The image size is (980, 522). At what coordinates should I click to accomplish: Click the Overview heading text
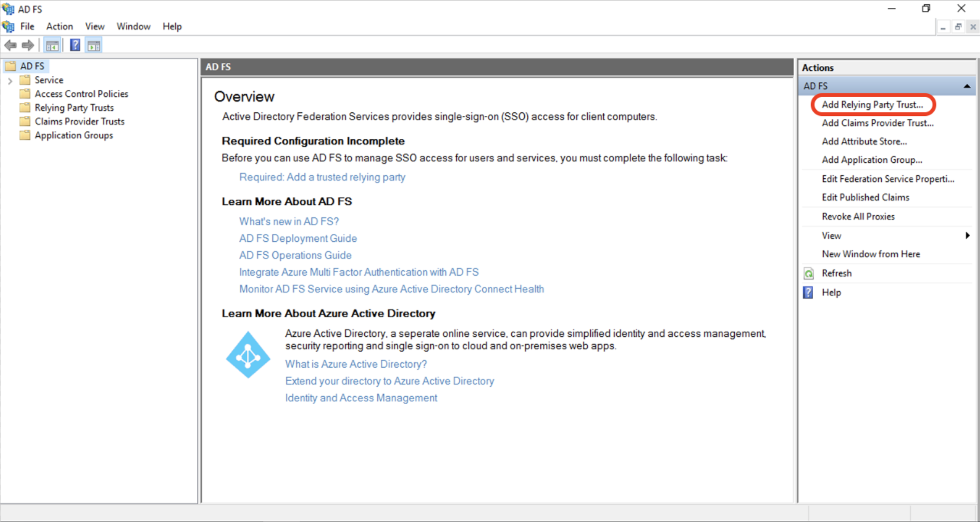[244, 97]
